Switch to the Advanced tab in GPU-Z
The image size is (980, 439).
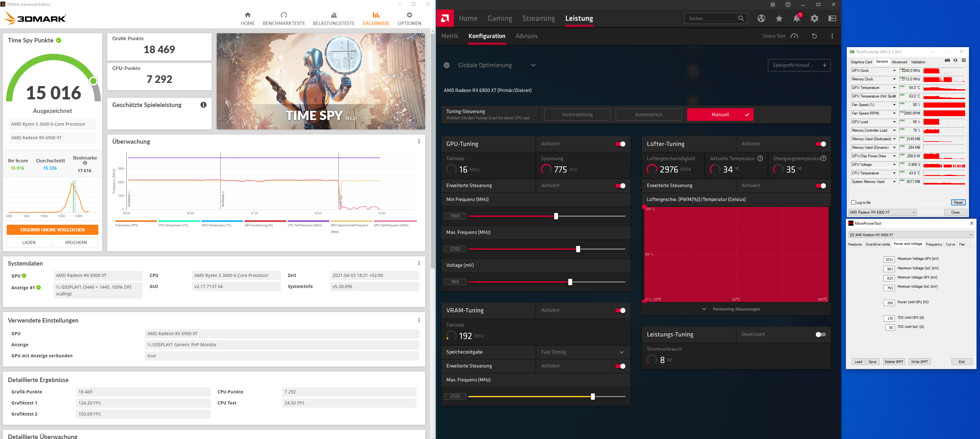(x=899, y=62)
